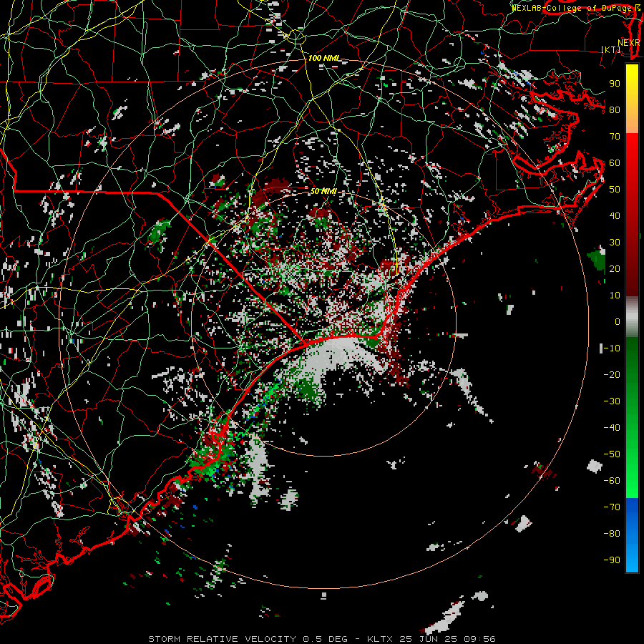
Task: Click the "80" velocity scale label
Action: coord(615,110)
